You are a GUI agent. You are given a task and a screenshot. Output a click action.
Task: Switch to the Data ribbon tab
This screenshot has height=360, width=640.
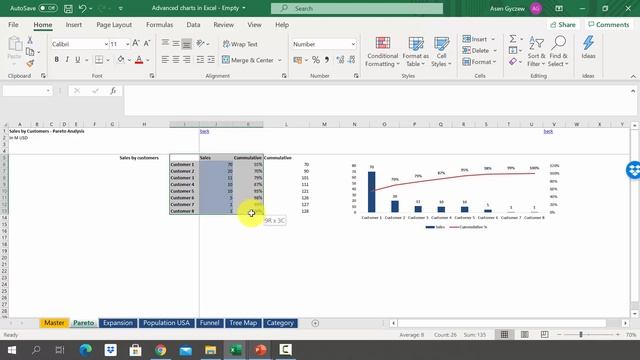pos(193,25)
